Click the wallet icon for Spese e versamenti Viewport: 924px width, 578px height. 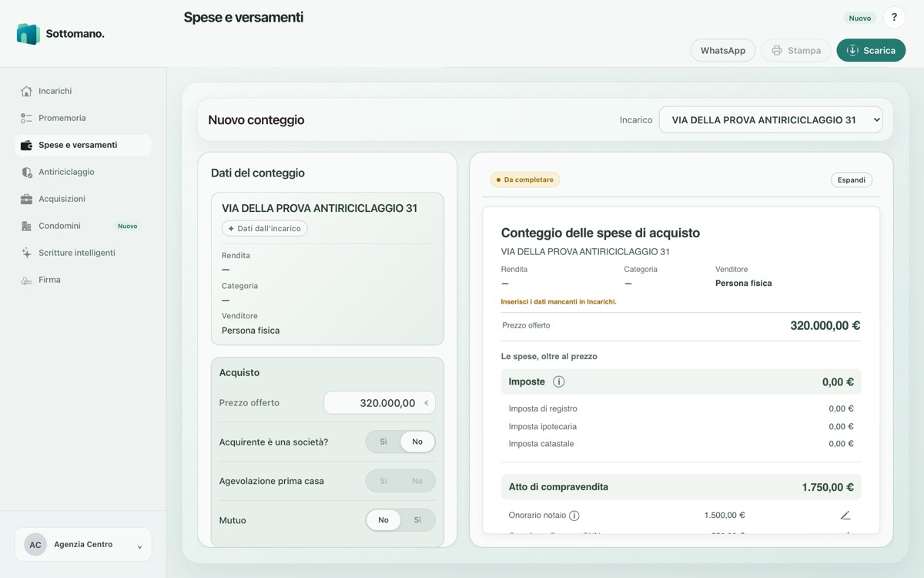[26, 145]
